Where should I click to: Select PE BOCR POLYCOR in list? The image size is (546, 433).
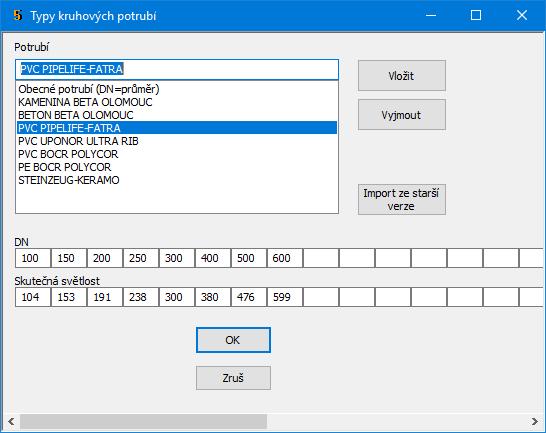coord(177,167)
